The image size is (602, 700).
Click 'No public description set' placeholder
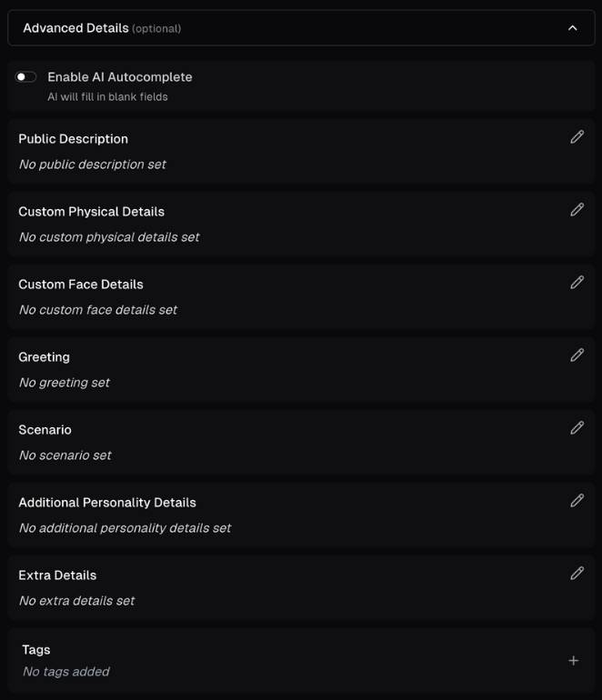point(92,165)
